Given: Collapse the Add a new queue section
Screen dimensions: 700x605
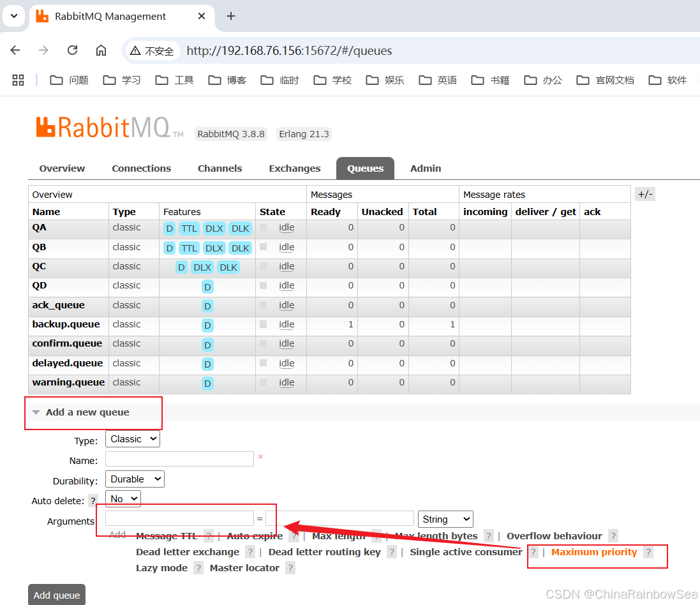Looking at the screenshot, I should (36, 412).
